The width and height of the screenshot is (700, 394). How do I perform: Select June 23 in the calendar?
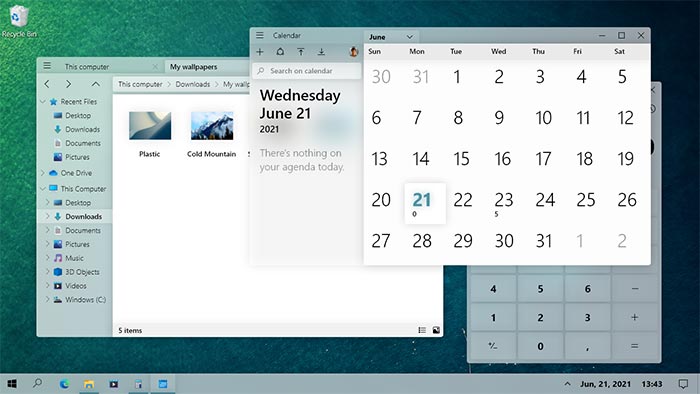click(x=504, y=200)
